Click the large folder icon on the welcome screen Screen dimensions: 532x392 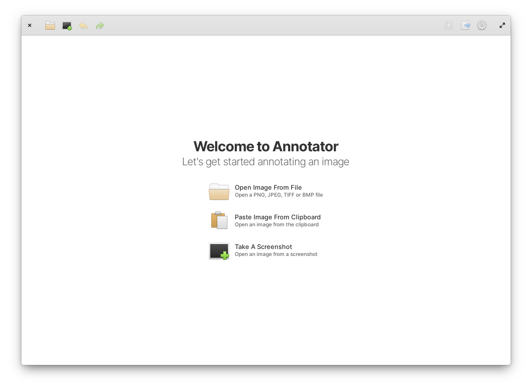point(219,191)
